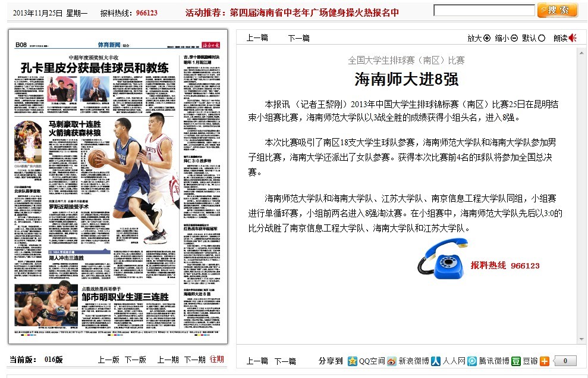Click the 朗读 speaker icon
The image size is (588, 378).
573,38
